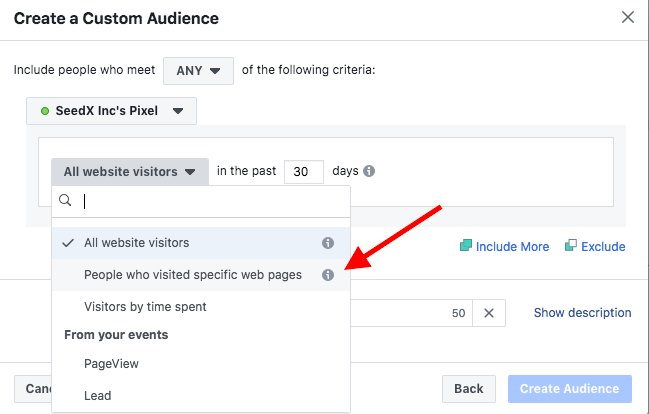Close the Create a Custom Audience dialog
649x414 pixels.
click(x=628, y=17)
